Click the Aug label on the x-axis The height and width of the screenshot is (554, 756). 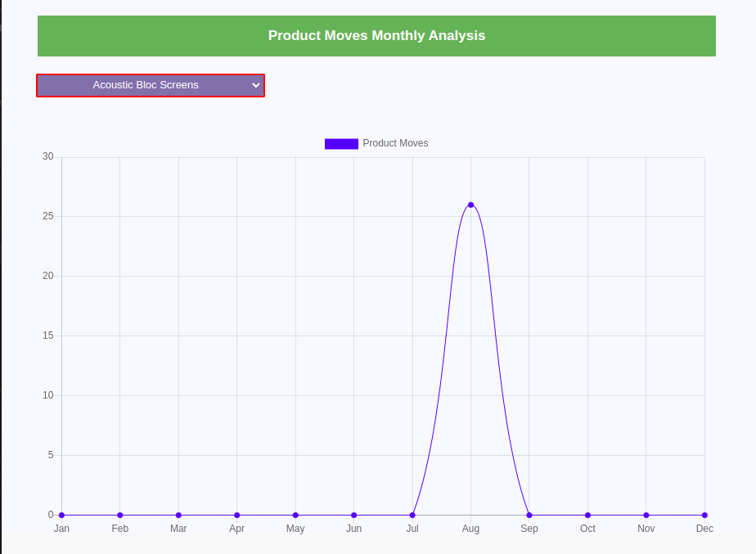pos(470,529)
